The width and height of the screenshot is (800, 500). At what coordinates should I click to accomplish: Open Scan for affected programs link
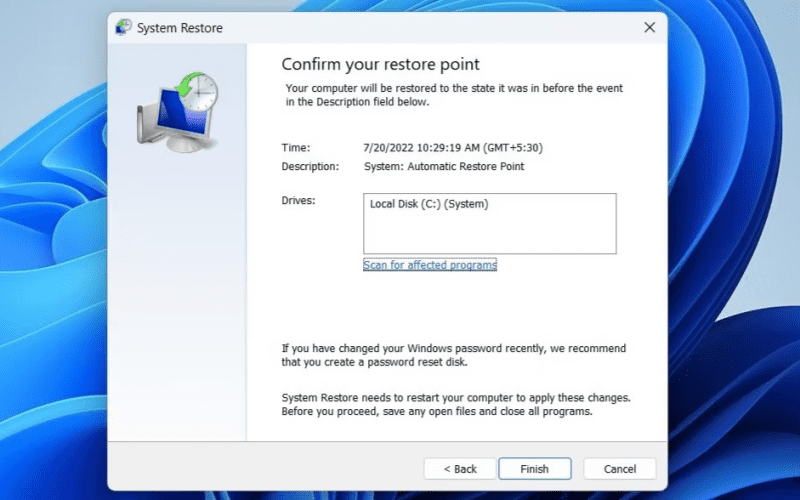tap(430, 265)
